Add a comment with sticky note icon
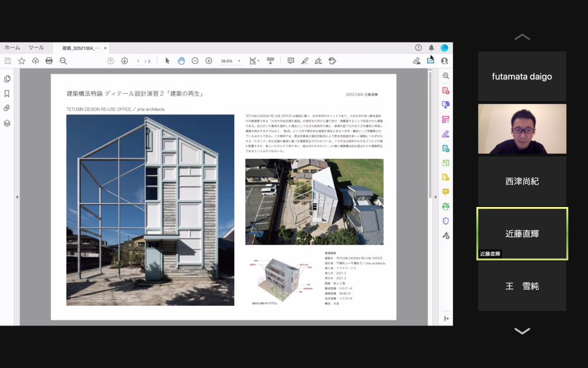Viewport: 588px width, 368px height. 291,61
